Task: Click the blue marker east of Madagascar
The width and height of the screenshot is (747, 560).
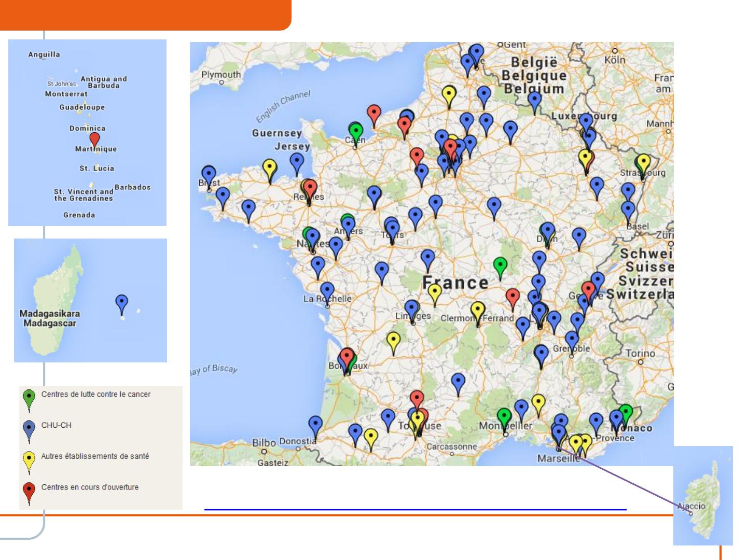Action: (121, 305)
